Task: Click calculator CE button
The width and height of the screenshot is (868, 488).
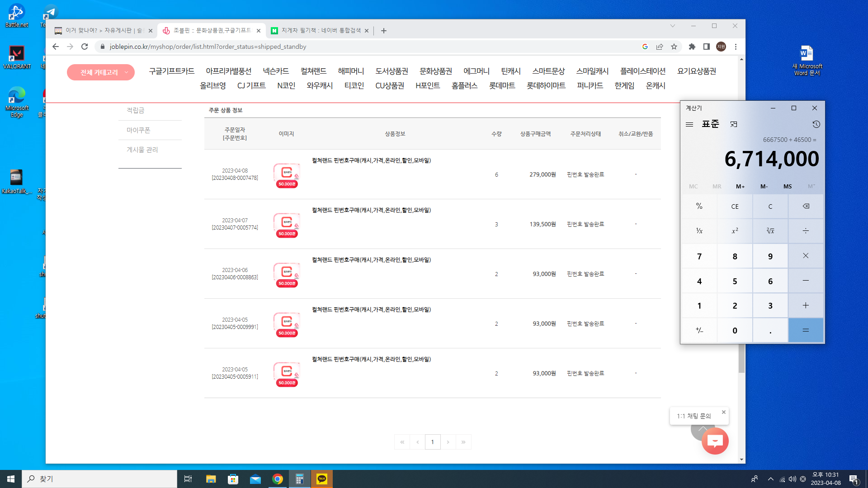Action: 735,206
